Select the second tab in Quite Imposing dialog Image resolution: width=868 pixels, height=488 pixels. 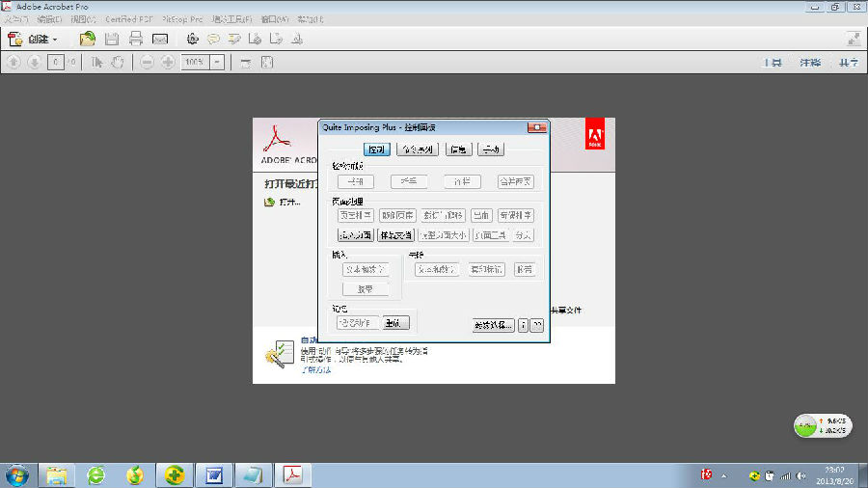(418, 149)
